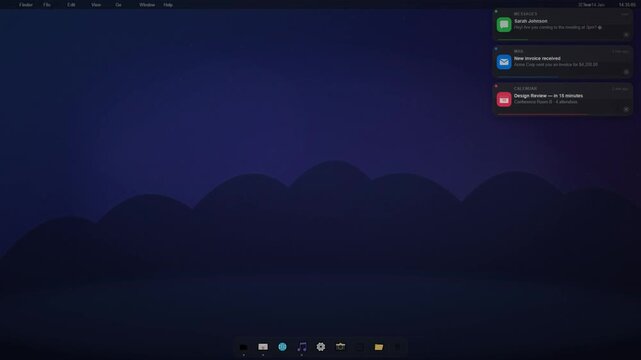Click the Mail notification blue progress bar
This screenshot has width=641, height=360.
[x=527, y=77]
